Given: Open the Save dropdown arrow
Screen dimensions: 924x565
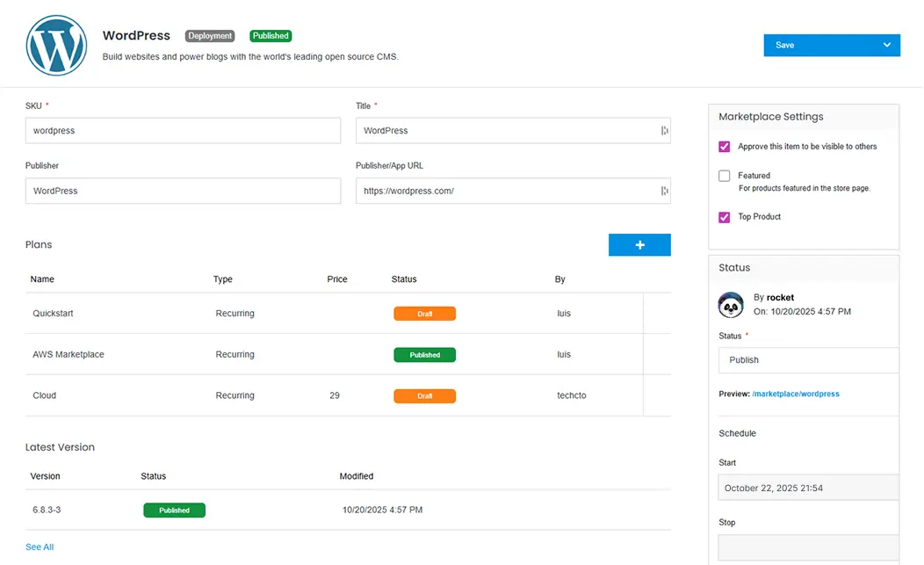Looking at the screenshot, I should (x=887, y=46).
